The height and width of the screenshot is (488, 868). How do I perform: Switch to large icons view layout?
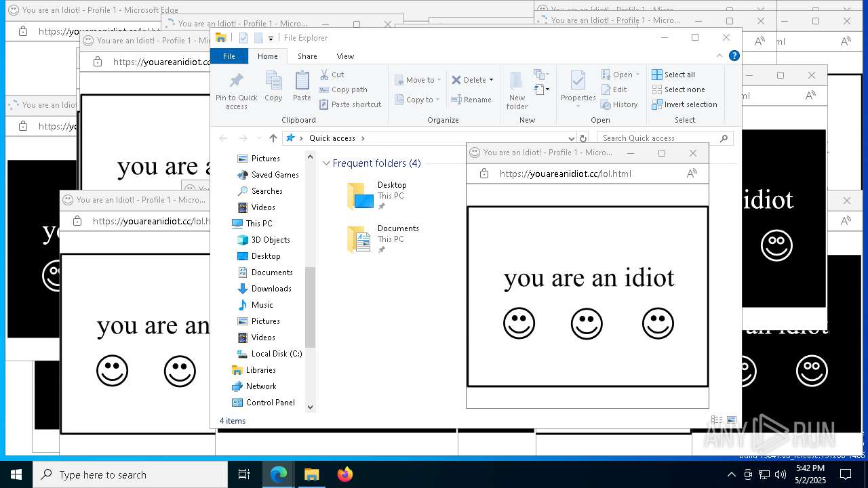pos(731,421)
